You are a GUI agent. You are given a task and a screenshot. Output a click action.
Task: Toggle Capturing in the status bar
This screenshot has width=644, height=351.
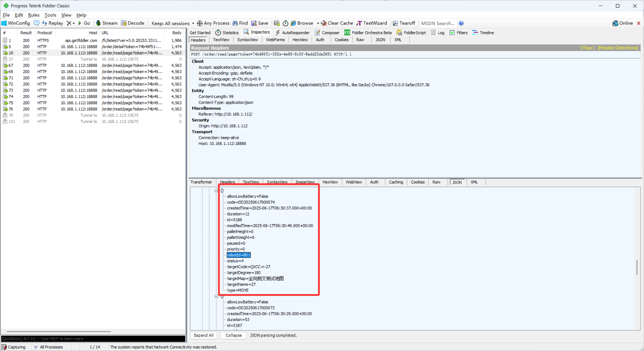[14, 347]
